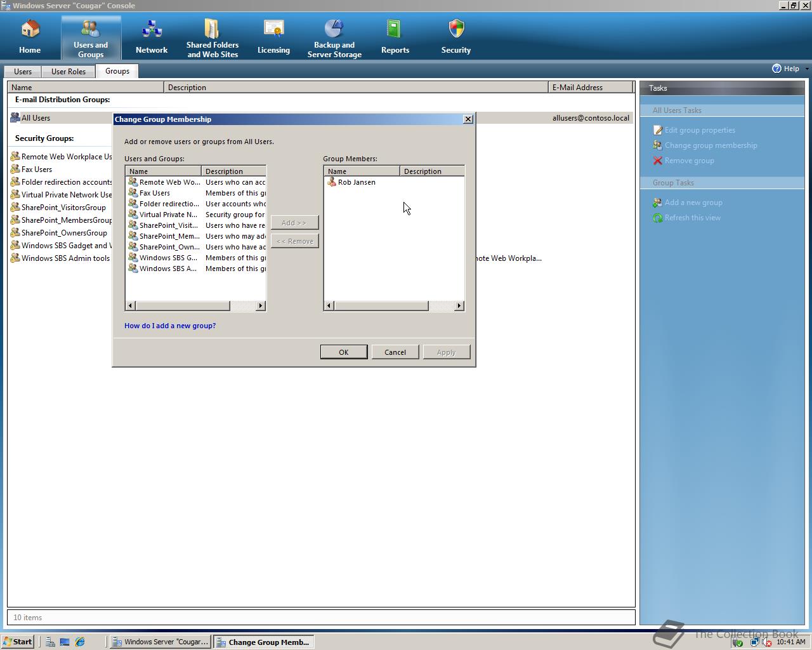Click Edit group properties pencil icon
The image size is (812, 650).
coord(658,130)
